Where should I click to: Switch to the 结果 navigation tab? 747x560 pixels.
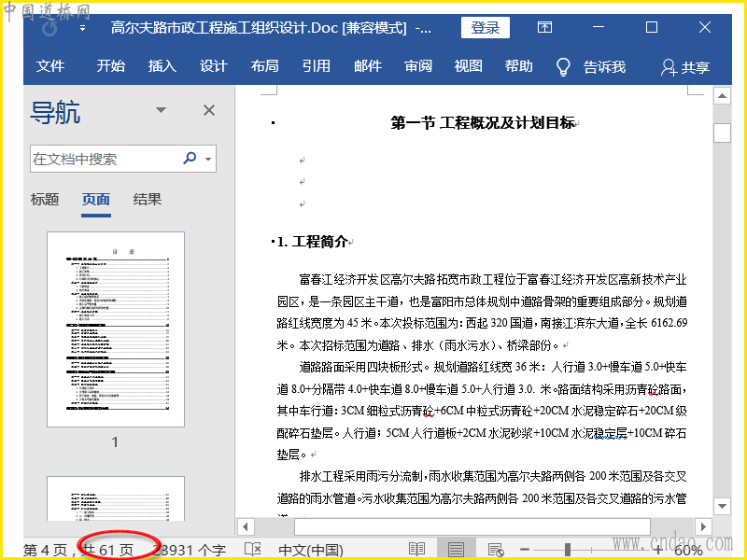point(148,199)
